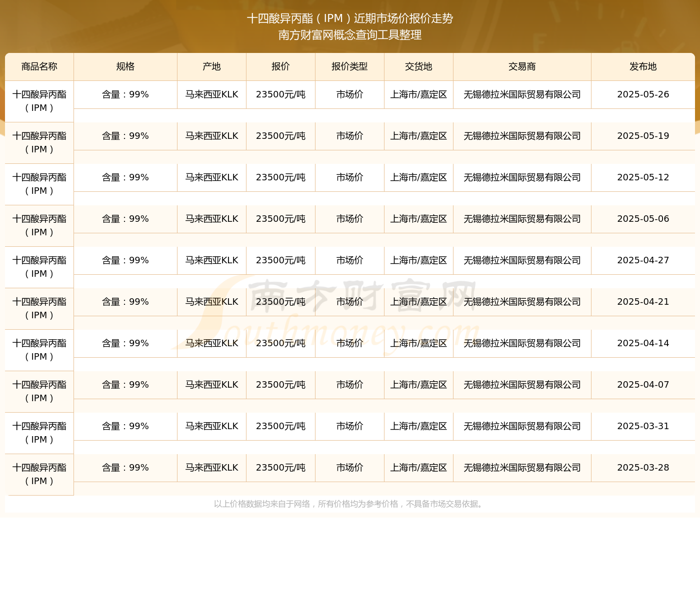
Task: Click 23500元/吨 in the 2025-05-19 row
Action: coord(280,136)
